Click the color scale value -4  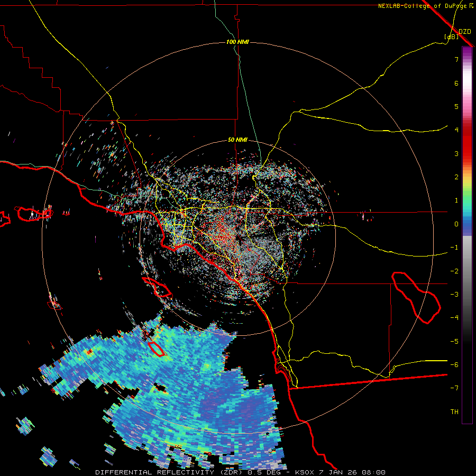pyautogui.click(x=454, y=318)
